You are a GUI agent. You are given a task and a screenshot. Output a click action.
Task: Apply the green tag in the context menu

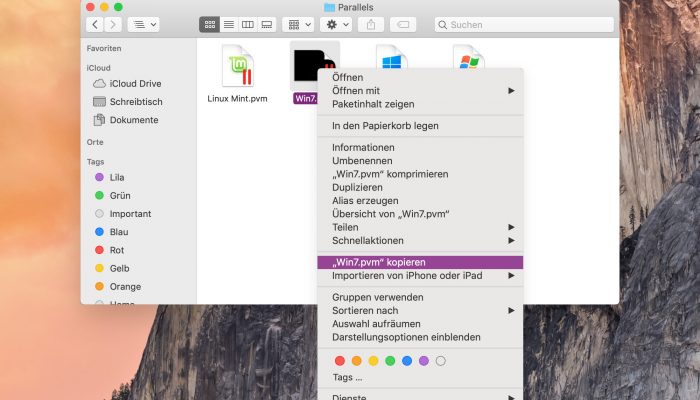pos(390,361)
